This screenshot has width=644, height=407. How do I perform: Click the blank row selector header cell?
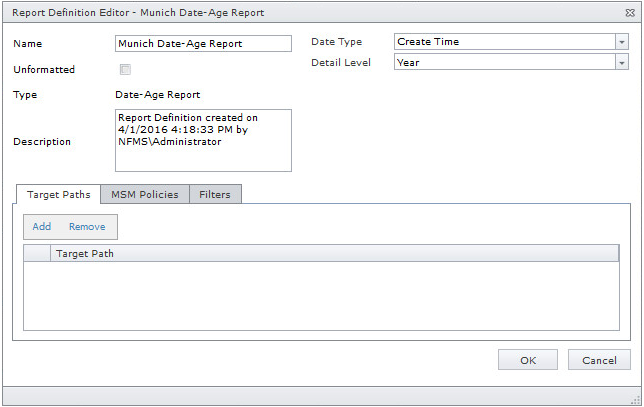click(x=37, y=254)
